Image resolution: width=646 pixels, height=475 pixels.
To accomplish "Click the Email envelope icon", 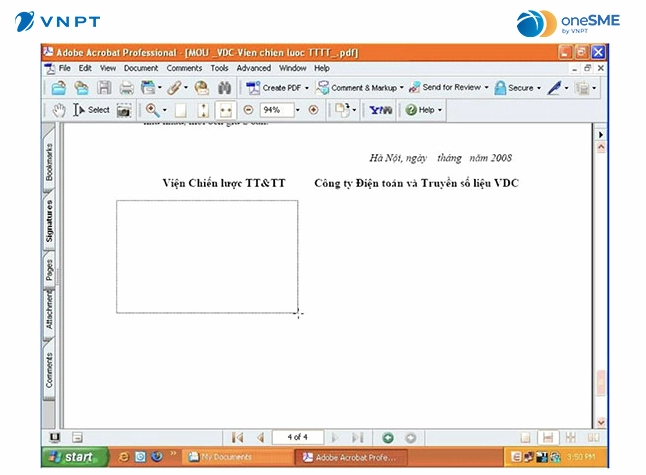I will [201, 88].
